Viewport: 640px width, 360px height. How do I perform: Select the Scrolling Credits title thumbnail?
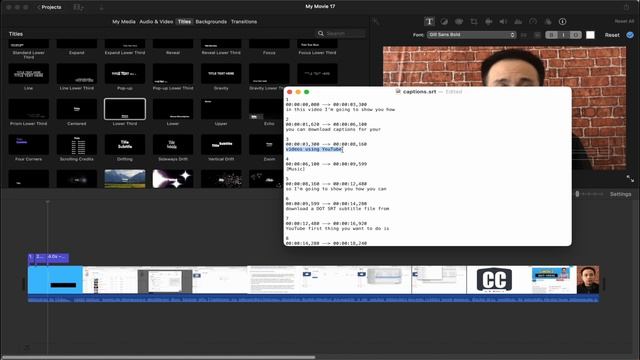(x=77, y=144)
